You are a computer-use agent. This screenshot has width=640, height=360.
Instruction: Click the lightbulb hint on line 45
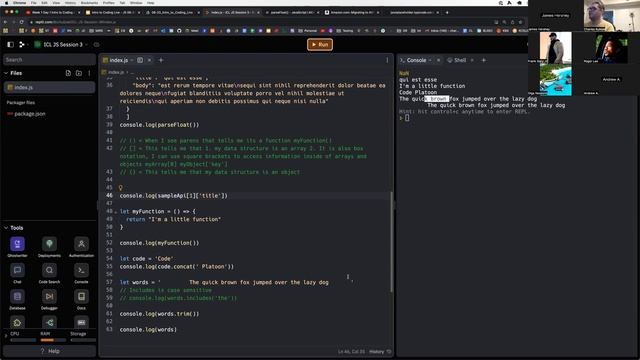click(x=120, y=188)
